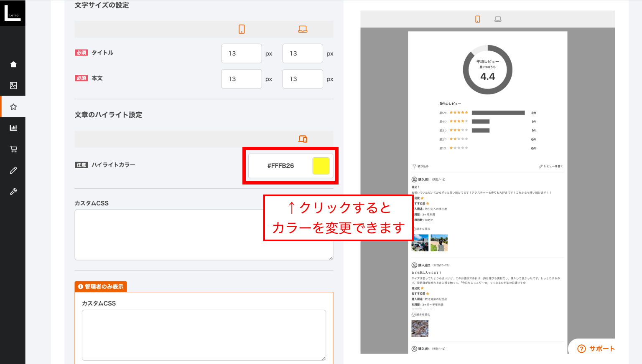
Task: Click the Letro logo in sidebar
Action: [x=13, y=13]
